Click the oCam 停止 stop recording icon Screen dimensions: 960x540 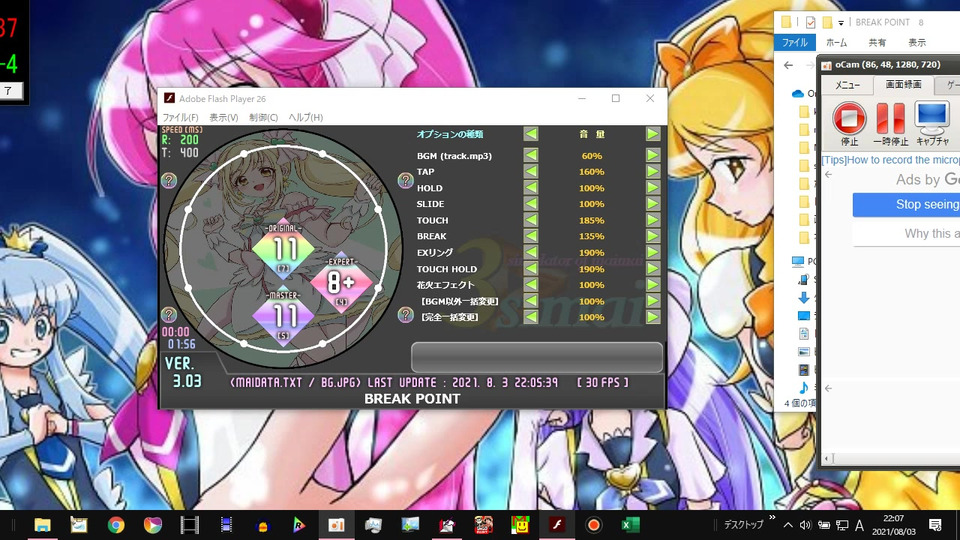(x=849, y=118)
